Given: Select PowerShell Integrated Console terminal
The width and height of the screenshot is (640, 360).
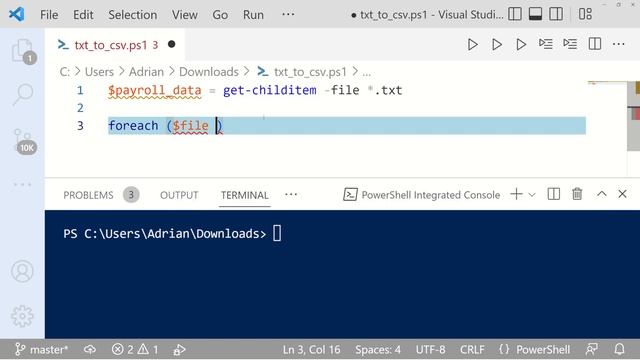Looking at the screenshot, I should [x=422, y=195].
